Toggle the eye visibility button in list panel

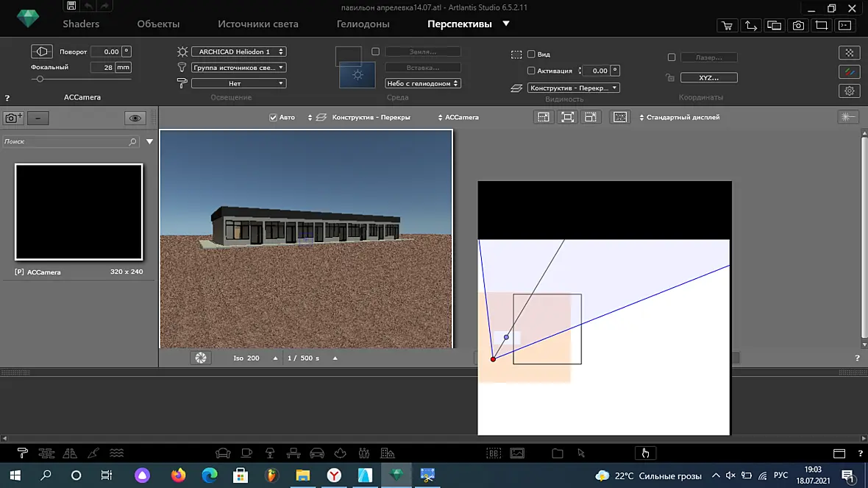click(135, 118)
